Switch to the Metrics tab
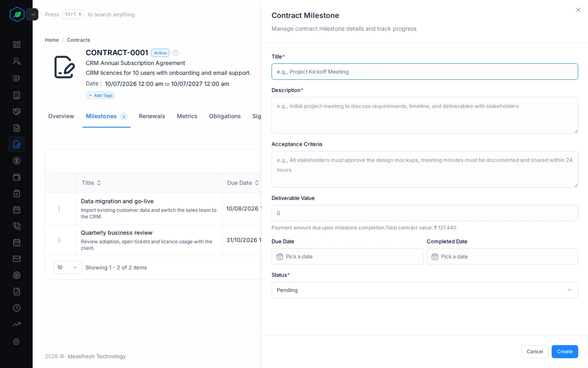Viewport: 588px width, 368px height. pos(187,116)
